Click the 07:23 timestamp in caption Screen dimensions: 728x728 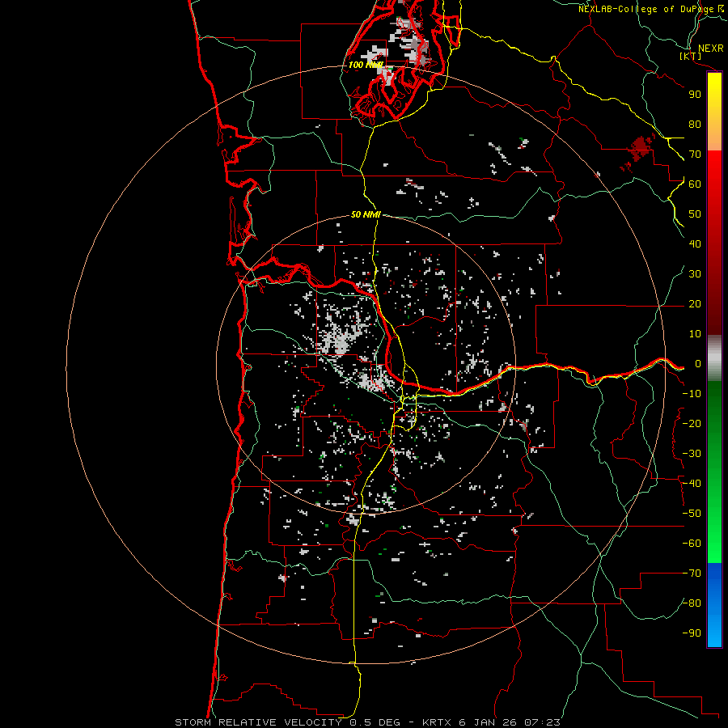[x=542, y=722]
